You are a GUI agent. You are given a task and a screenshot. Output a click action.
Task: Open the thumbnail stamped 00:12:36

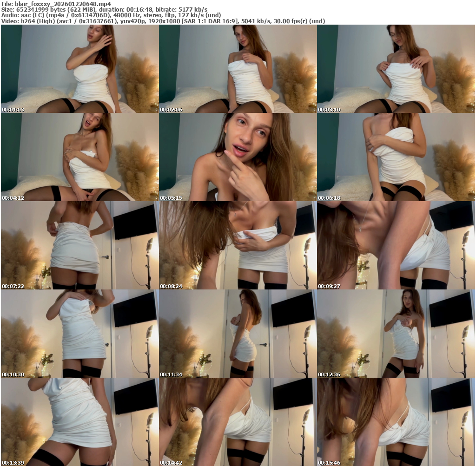coord(396,334)
